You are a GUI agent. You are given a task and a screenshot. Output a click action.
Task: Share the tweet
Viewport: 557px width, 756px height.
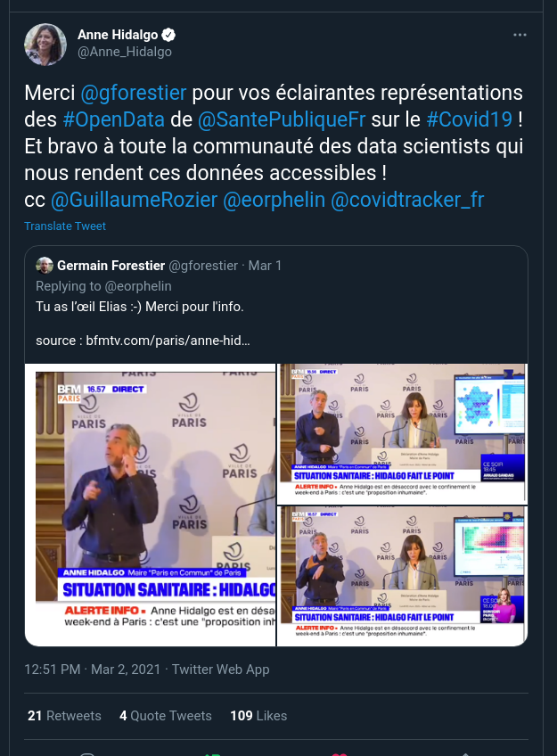click(x=464, y=753)
